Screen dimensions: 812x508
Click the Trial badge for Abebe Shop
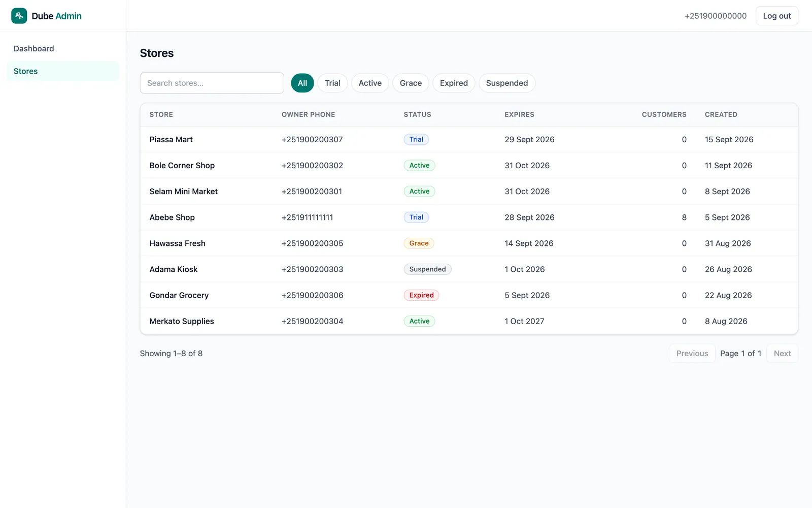[x=416, y=217]
